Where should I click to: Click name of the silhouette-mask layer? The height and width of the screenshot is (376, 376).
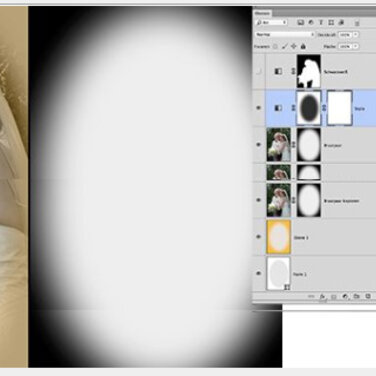[x=336, y=72]
